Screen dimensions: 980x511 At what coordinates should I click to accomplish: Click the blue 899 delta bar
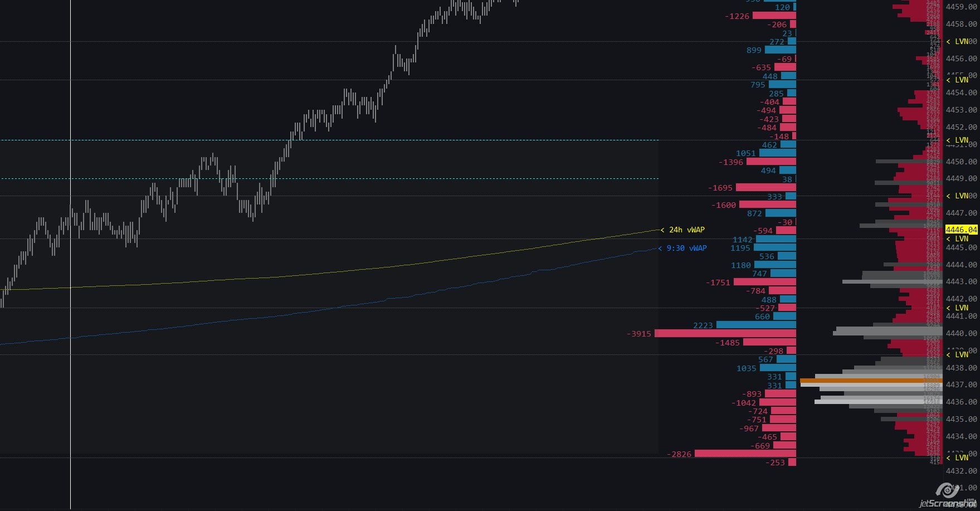[x=780, y=50]
